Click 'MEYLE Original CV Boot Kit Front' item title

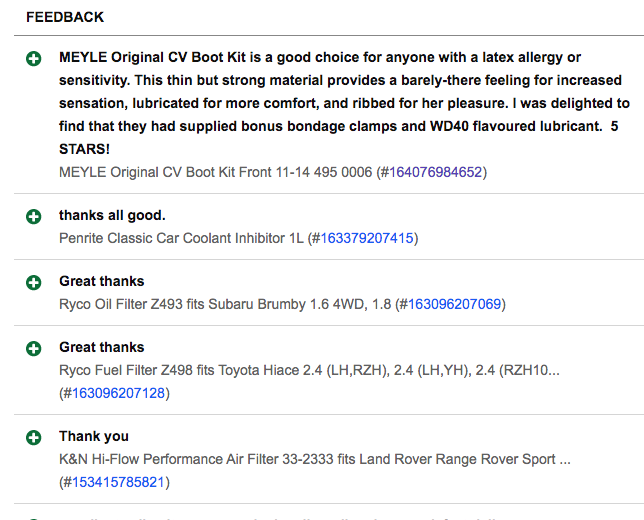point(216,172)
